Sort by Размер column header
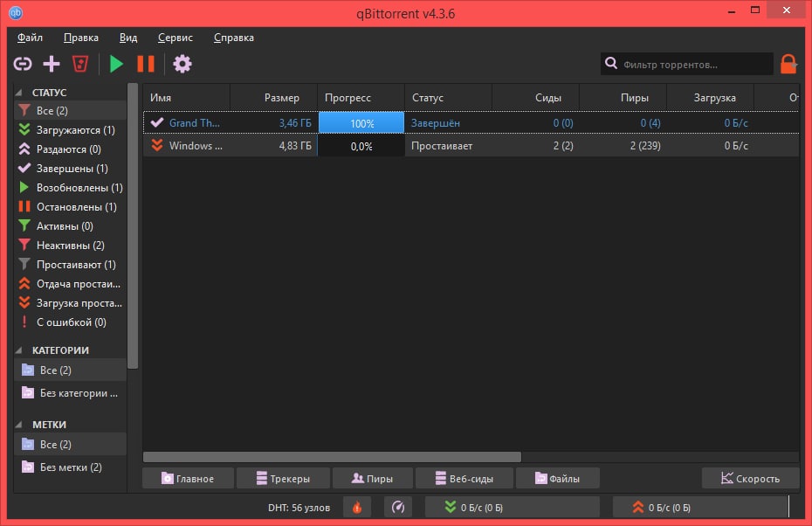The height and width of the screenshot is (526, 812). (x=273, y=98)
